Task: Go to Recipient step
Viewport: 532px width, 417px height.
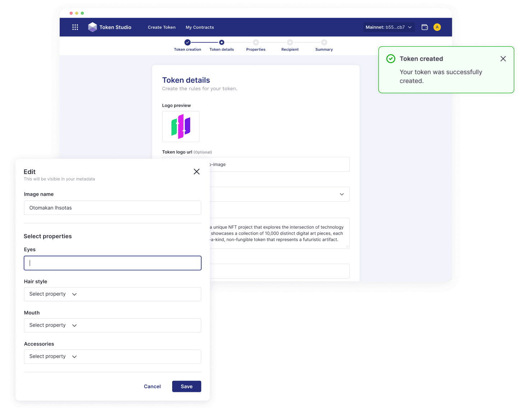Action: pyautogui.click(x=290, y=46)
